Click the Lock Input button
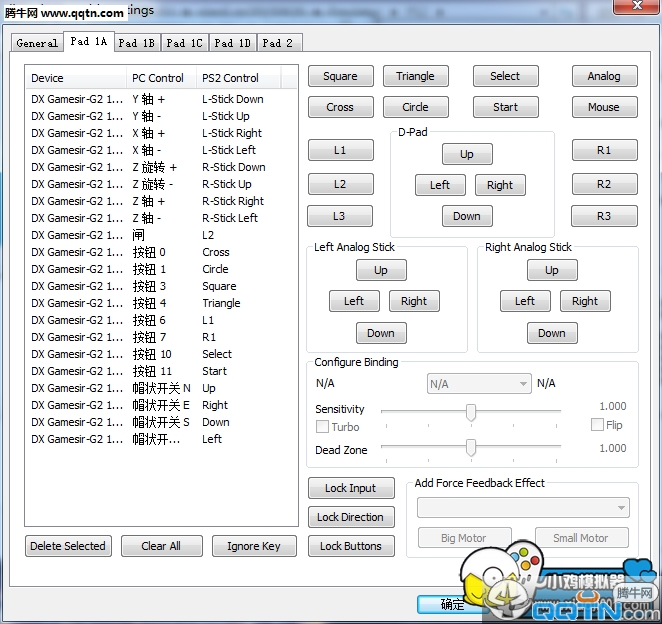This screenshot has width=662, height=624. pyautogui.click(x=351, y=488)
